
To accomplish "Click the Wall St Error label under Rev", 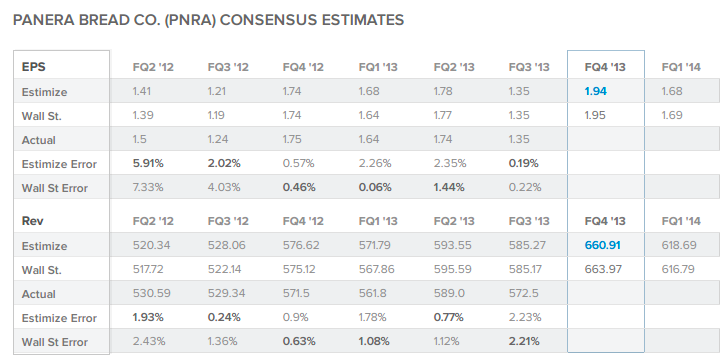I will (54, 342).
